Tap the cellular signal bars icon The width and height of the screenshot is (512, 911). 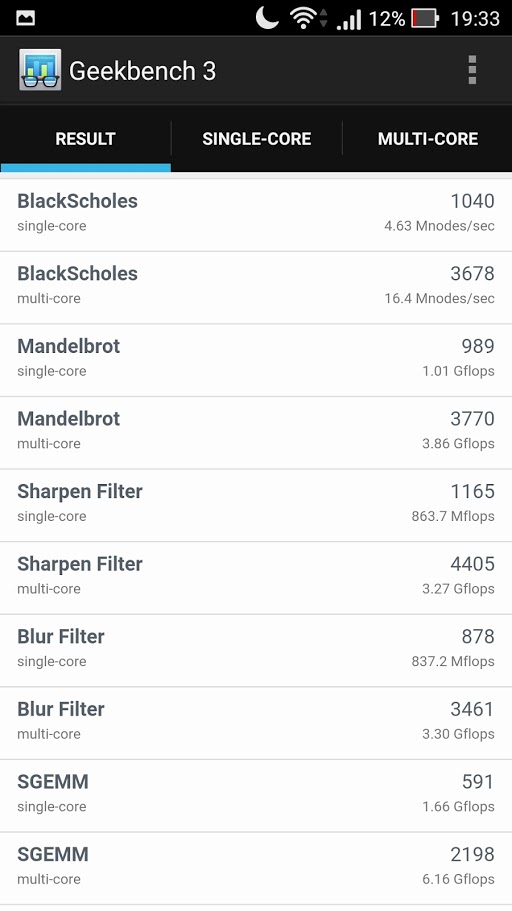click(349, 19)
